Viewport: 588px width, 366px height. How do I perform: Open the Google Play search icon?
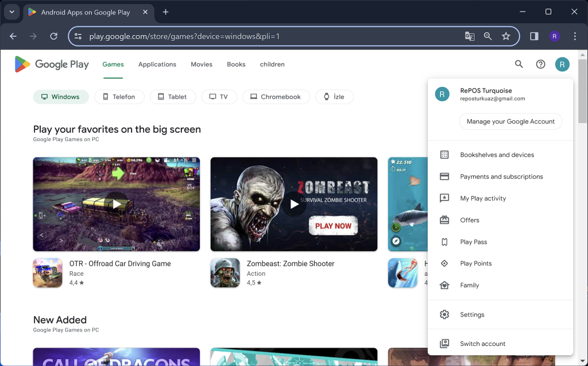click(519, 64)
